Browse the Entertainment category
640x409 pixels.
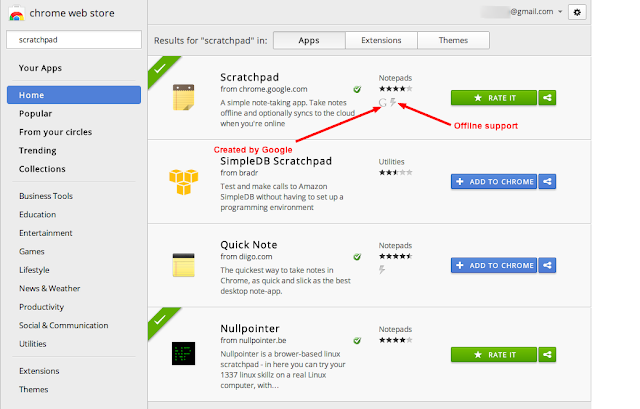click(46, 233)
